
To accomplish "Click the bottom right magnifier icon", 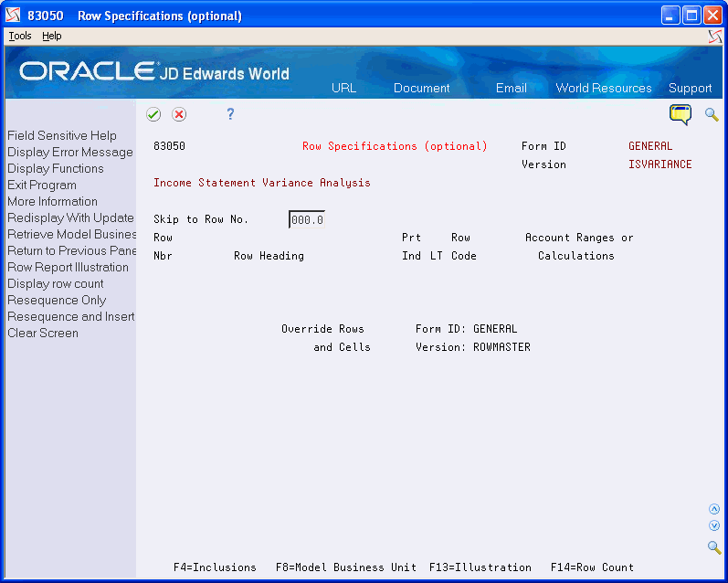I will coord(714,547).
